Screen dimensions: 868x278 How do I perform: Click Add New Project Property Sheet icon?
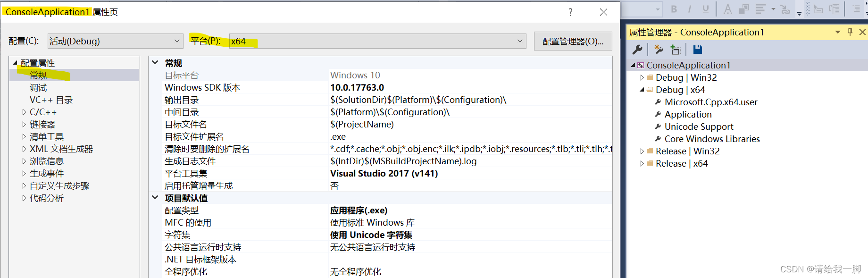coord(659,50)
